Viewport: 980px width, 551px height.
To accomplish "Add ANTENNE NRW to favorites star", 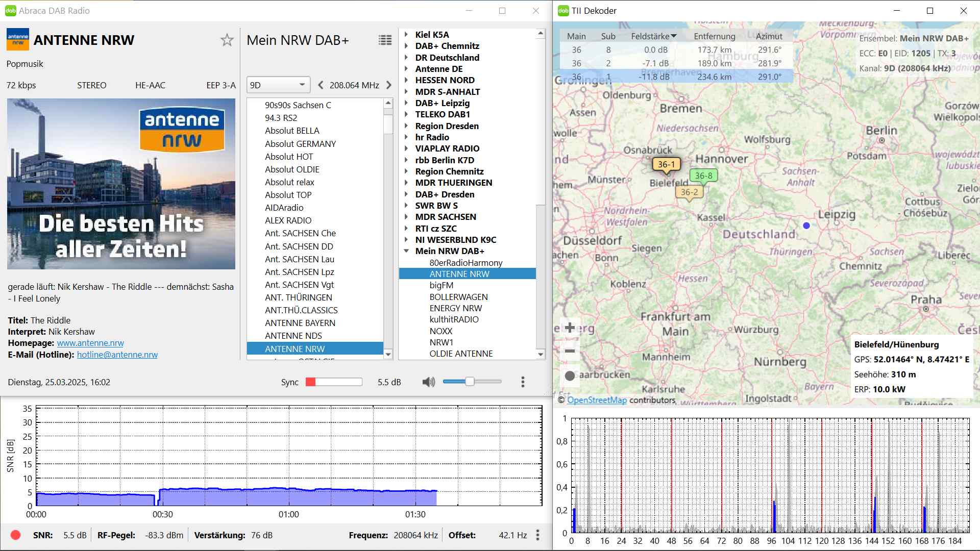I will [227, 40].
